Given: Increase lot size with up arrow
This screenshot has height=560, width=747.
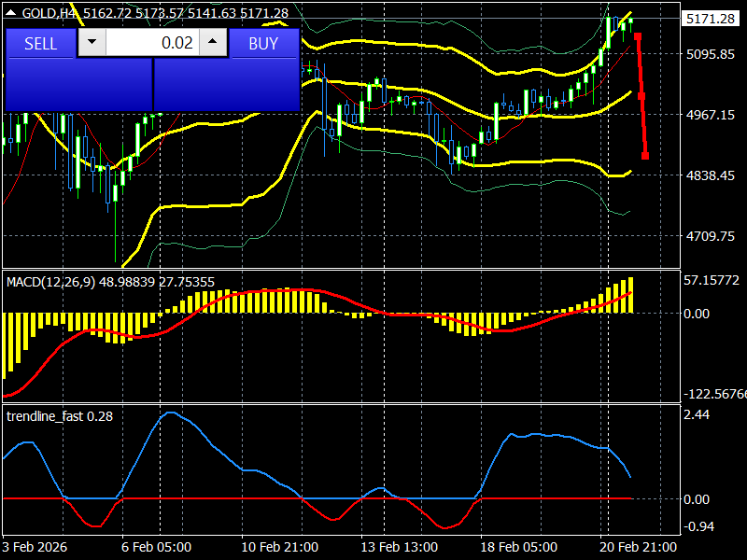Looking at the screenshot, I should coord(213,42).
